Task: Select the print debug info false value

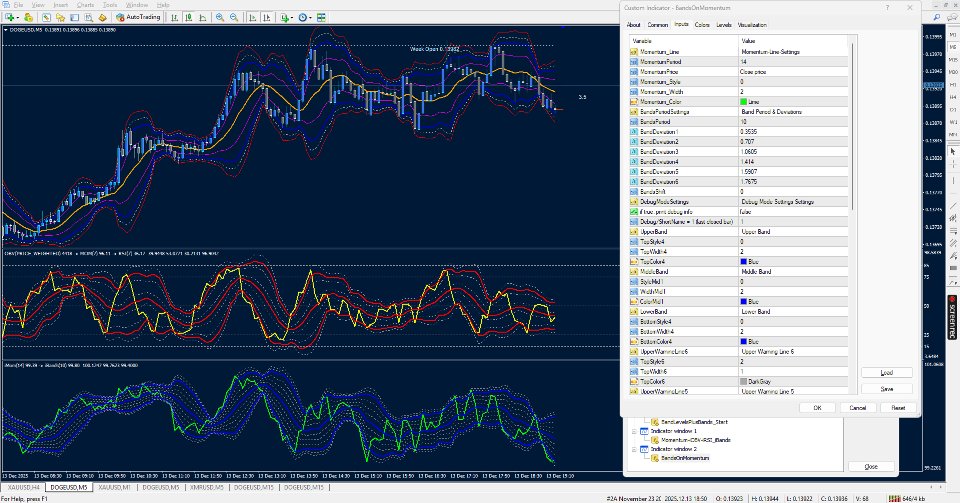Action: (793, 212)
